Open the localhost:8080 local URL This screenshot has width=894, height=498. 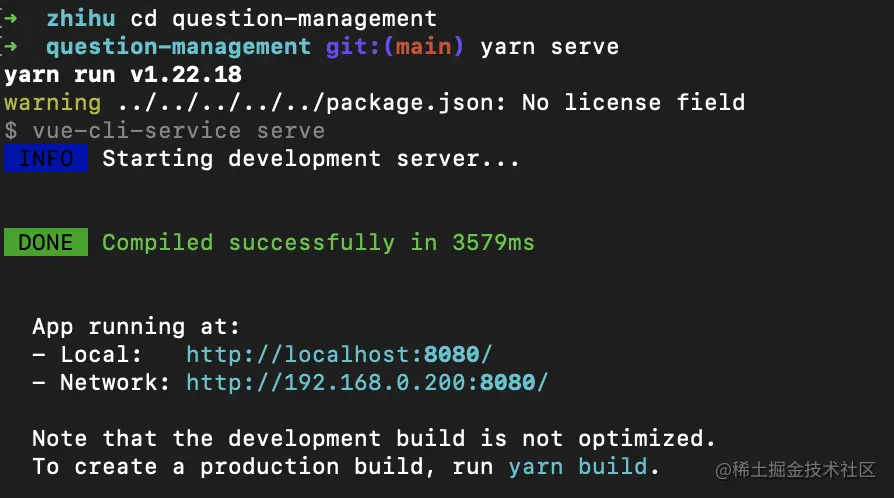[339, 355]
